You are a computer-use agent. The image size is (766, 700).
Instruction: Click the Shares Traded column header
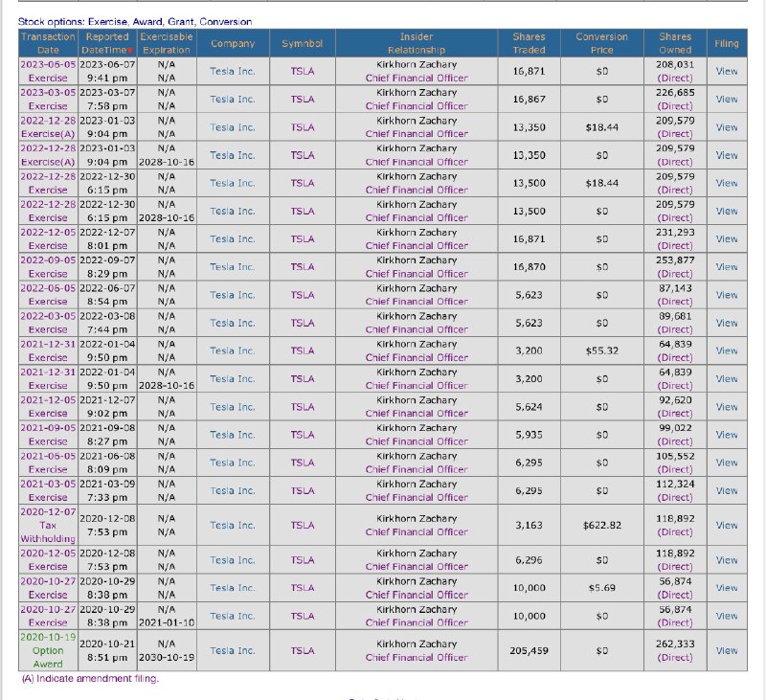pos(529,43)
